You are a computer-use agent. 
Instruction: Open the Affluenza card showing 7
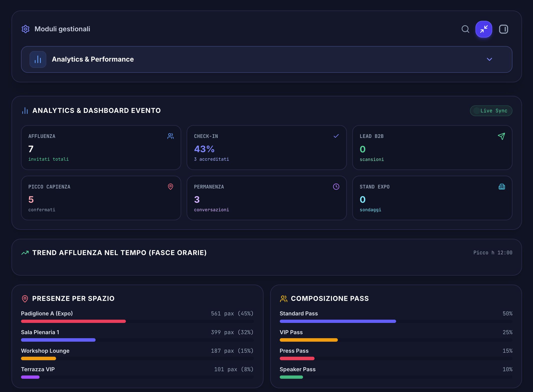(101, 148)
